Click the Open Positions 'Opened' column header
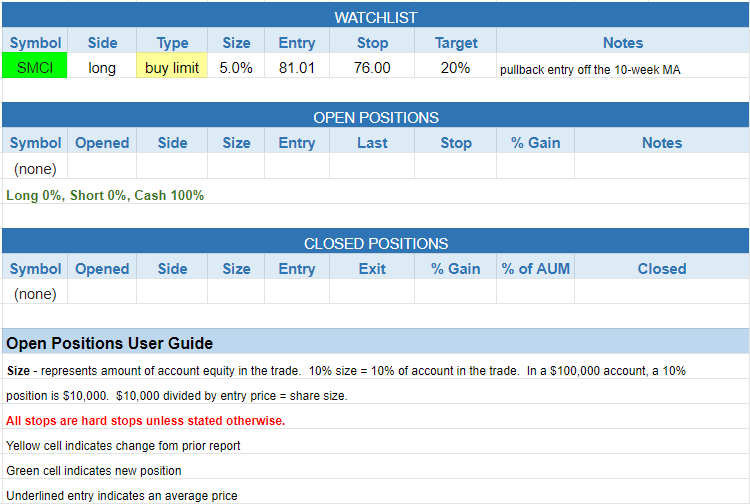Viewport: 750px width, 504px height. tap(102, 142)
